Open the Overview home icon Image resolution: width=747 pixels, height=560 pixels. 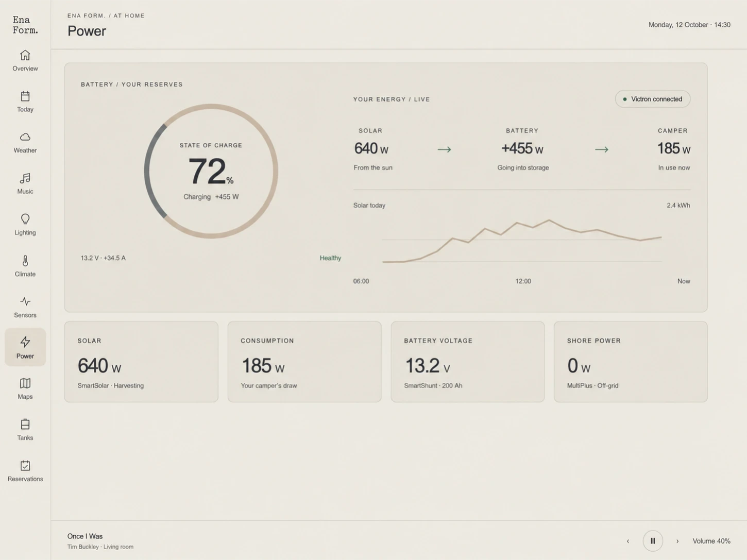pyautogui.click(x=25, y=55)
